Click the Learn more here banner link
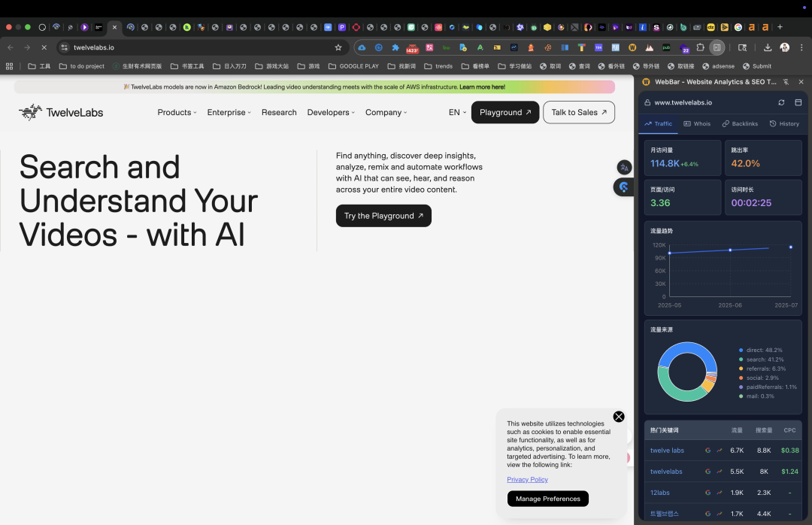 (x=482, y=87)
